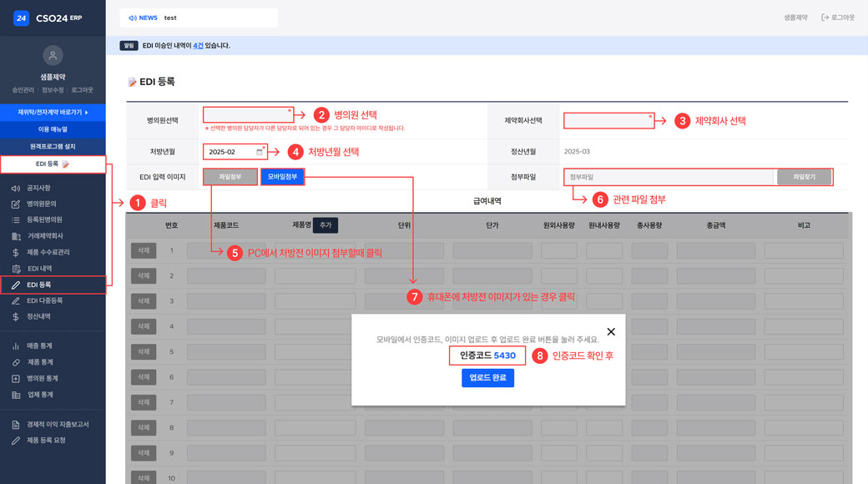Click the 정산내역 dollar icon

click(16, 317)
